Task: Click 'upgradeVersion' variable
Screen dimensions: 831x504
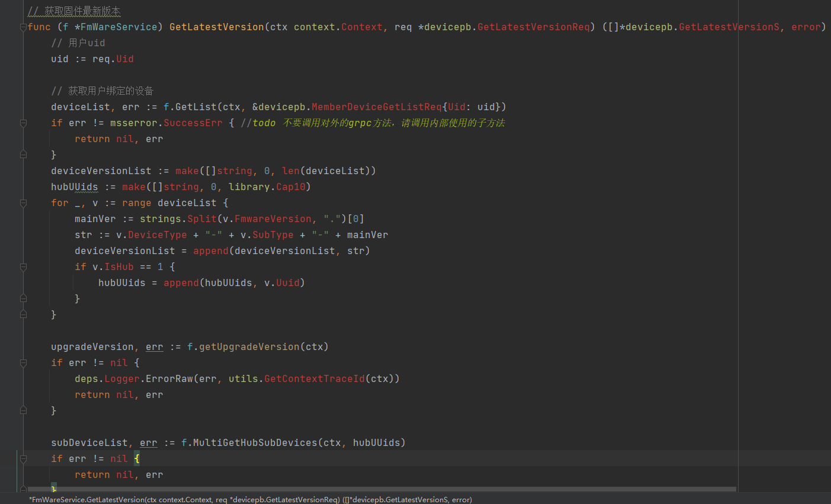Action: pos(92,347)
